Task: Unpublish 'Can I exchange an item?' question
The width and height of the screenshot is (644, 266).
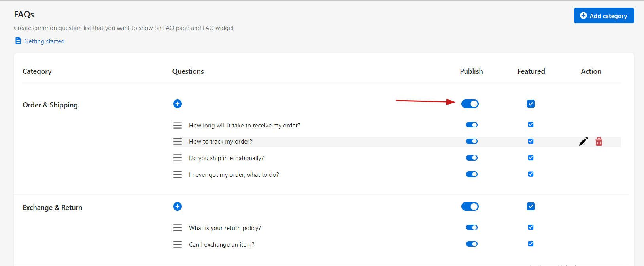Action: point(472,244)
